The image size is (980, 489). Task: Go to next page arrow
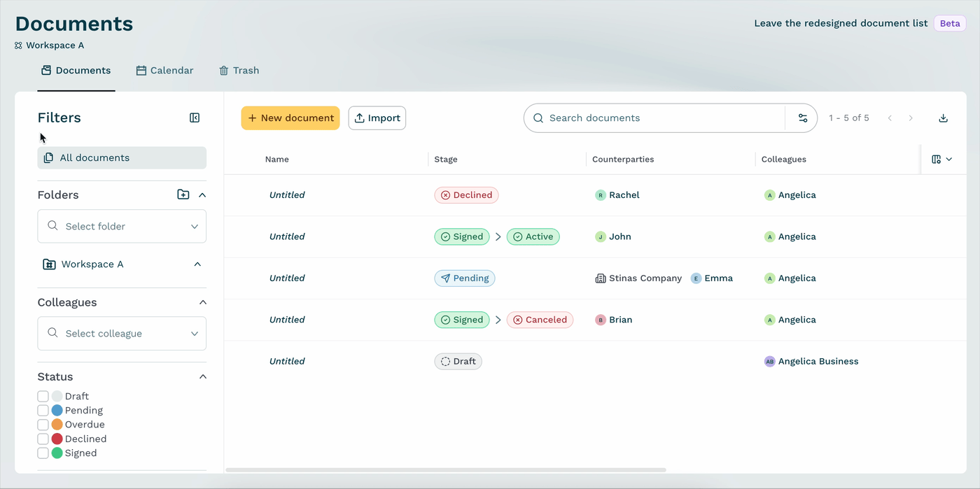pyautogui.click(x=911, y=118)
